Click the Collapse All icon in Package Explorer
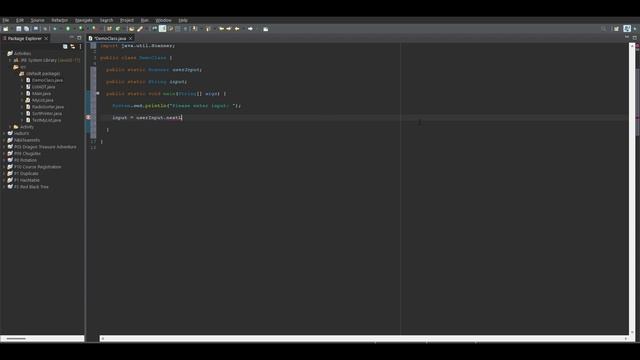This screenshot has height=360, width=640. [65, 47]
